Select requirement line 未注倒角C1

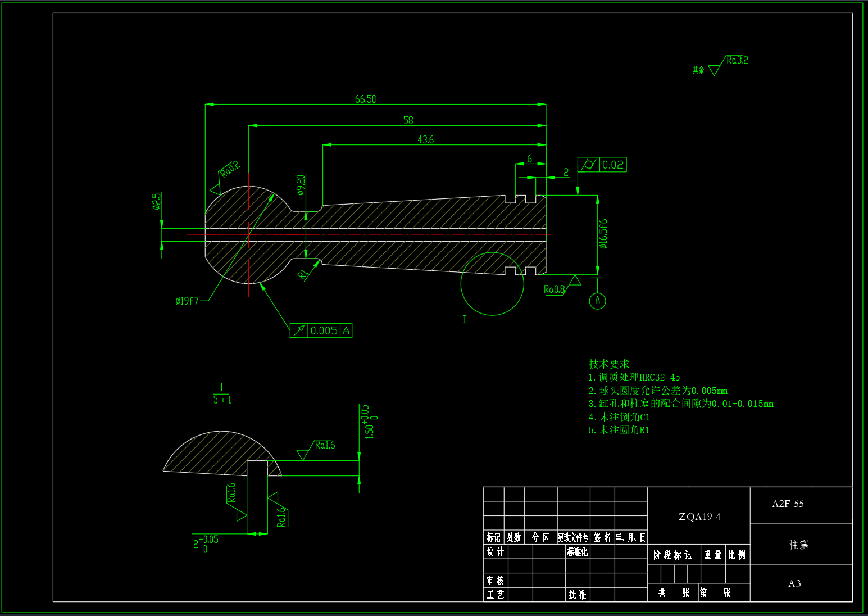pyautogui.click(x=619, y=417)
